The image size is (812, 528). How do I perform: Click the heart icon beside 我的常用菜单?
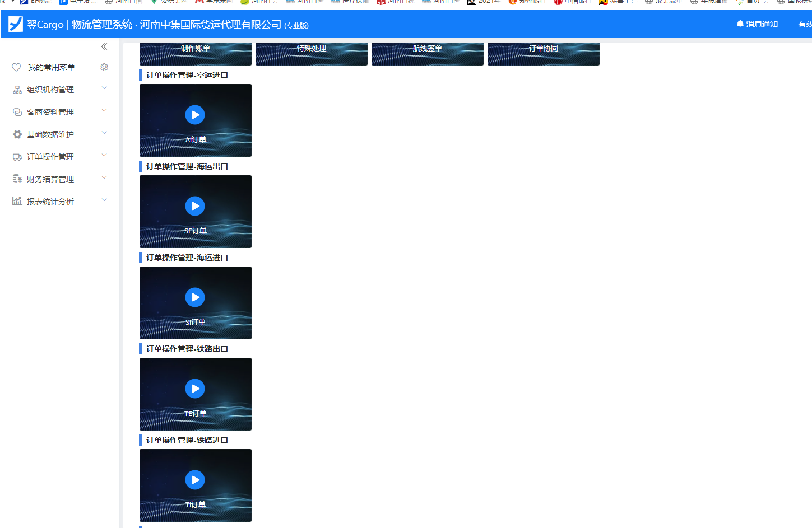coord(16,67)
